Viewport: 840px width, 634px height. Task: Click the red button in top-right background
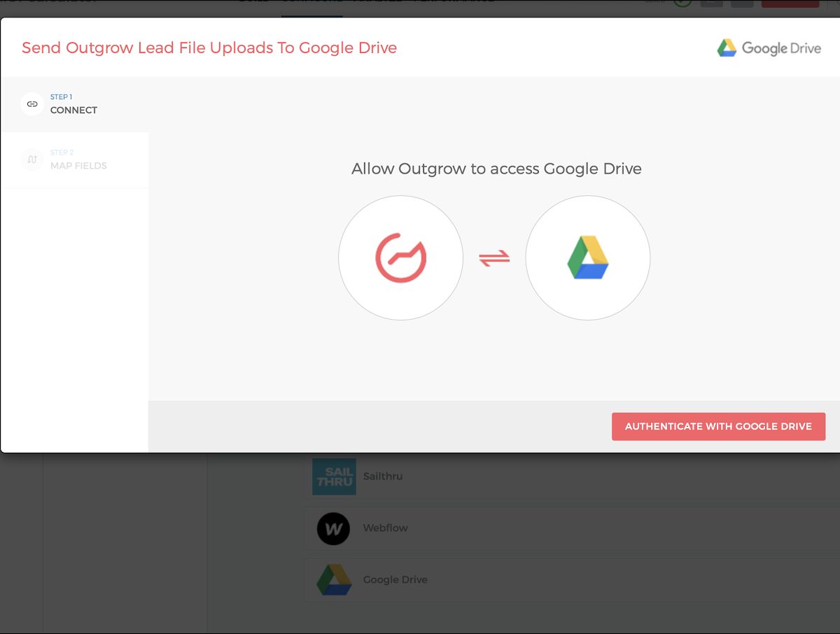pyautogui.click(x=790, y=3)
